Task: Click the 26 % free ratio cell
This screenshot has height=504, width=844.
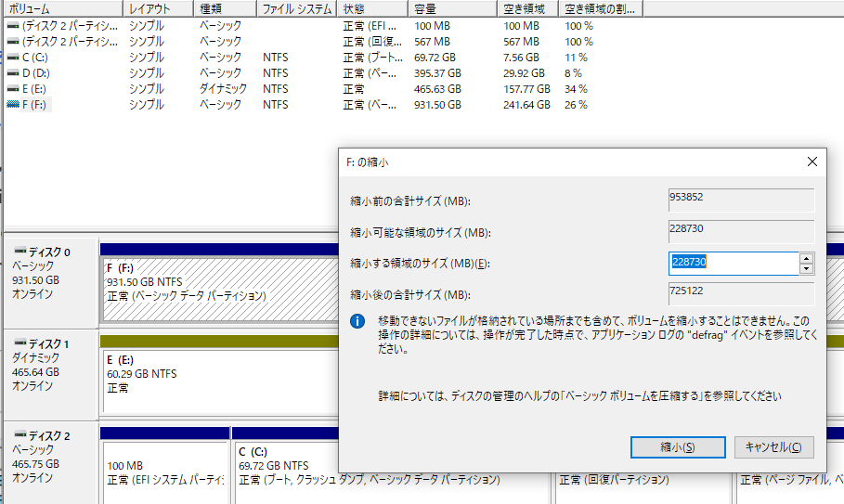Action: [x=576, y=105]
